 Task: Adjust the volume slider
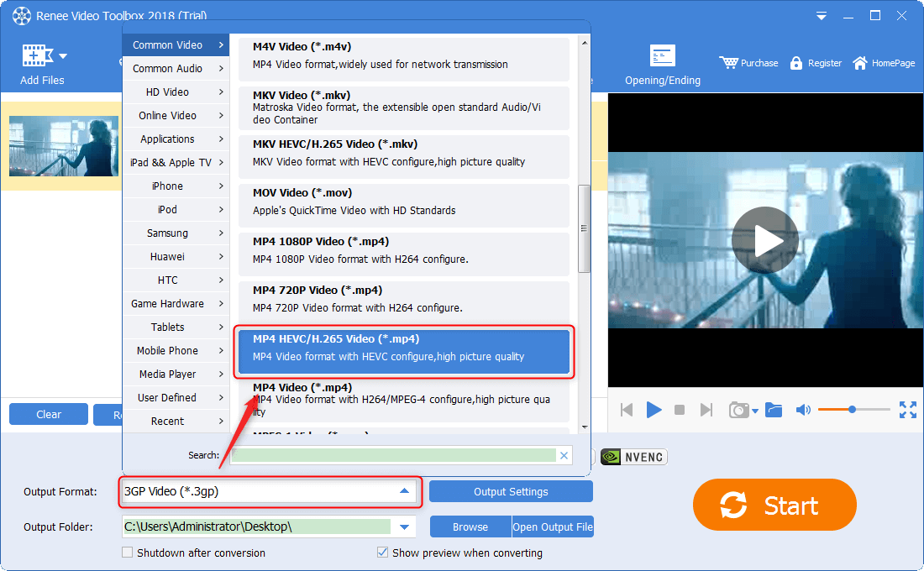(x=852, y=410)
